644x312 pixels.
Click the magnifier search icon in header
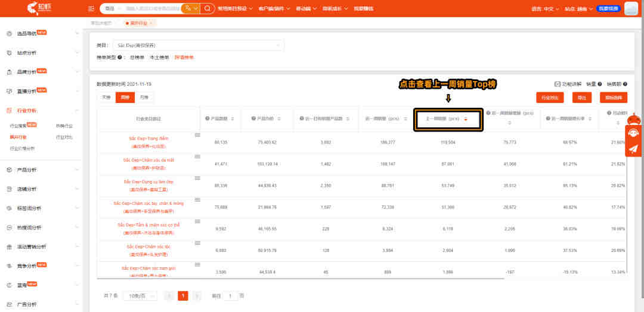[208, 8]
